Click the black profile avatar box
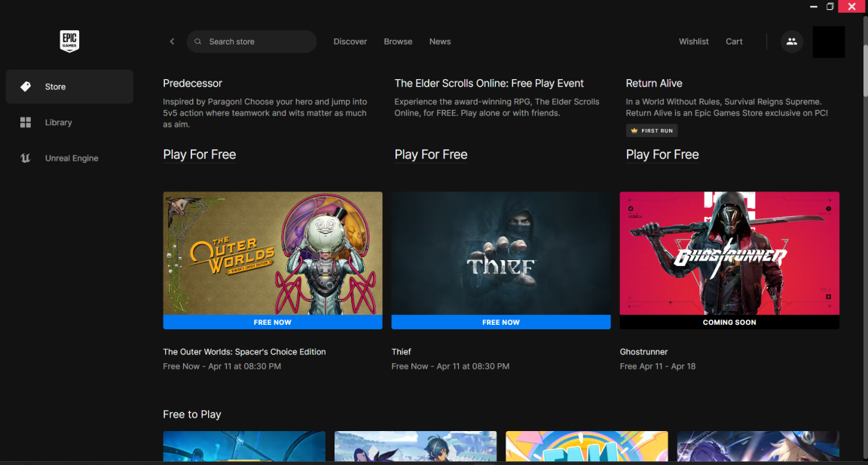 coord(829,42)
